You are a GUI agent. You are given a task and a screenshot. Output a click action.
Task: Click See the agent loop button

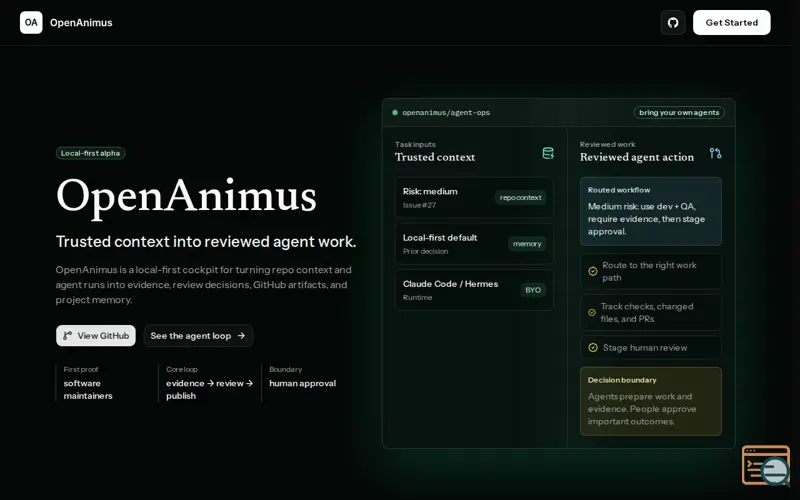tap(198, 336)
